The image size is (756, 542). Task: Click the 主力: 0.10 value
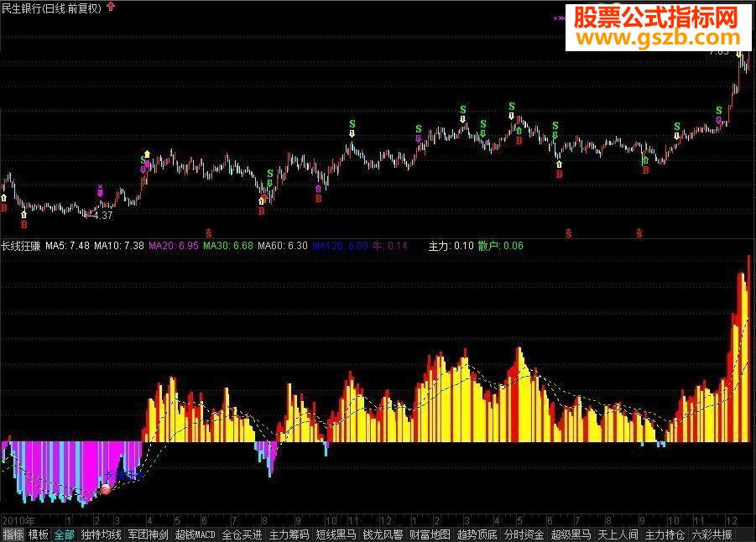point(451,246)
